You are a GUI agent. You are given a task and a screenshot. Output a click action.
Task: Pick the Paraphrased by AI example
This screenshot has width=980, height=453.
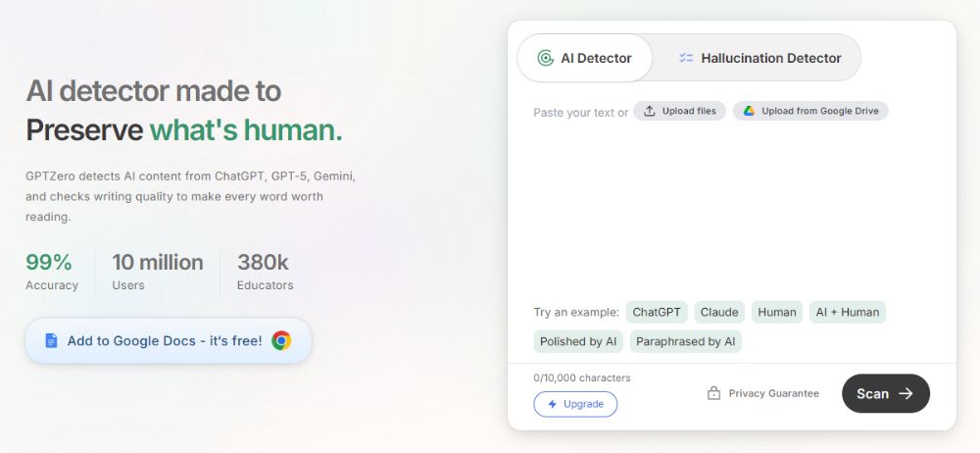[686, 341]
